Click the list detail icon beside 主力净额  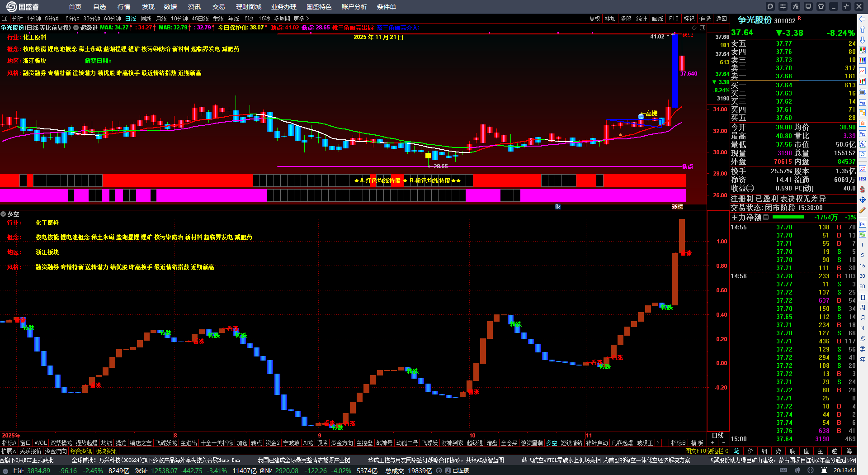click(766, 217)
